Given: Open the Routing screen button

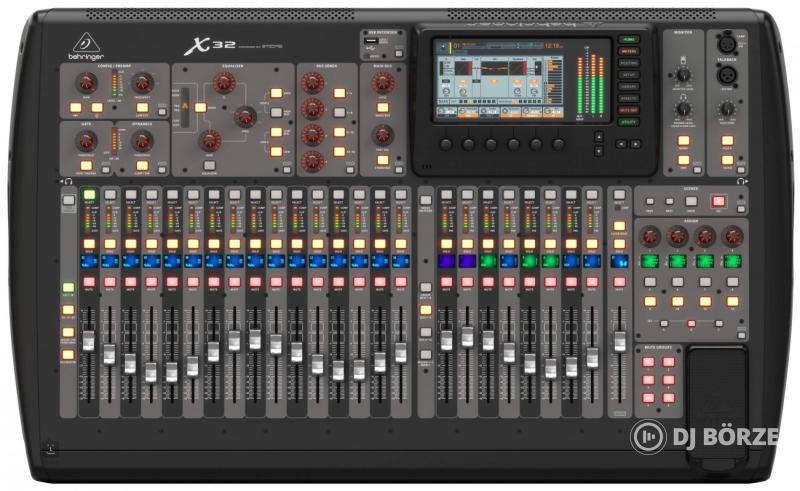Looking at the screenshot, I should (x=629, y=63).
